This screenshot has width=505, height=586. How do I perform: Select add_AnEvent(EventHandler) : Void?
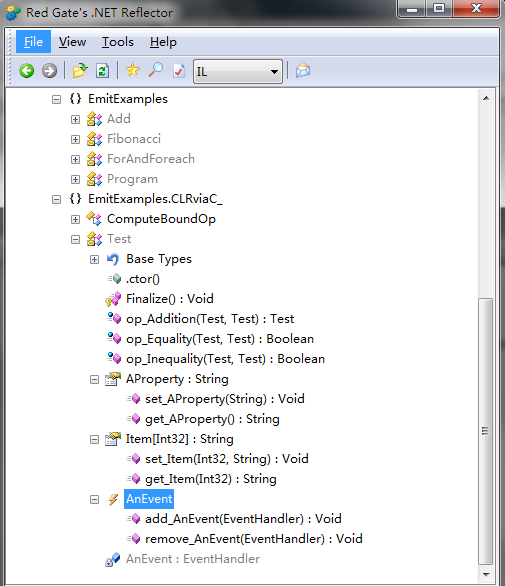(243, 519)
